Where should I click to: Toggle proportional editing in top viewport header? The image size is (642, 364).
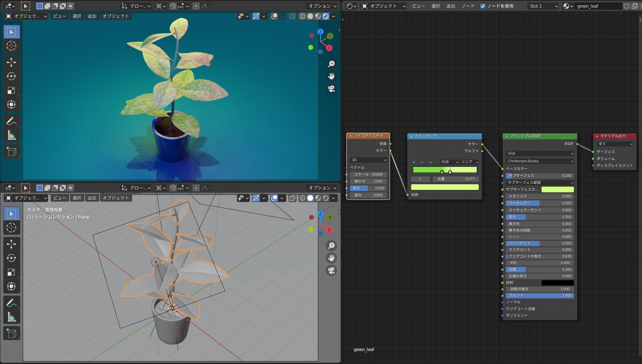tap(196, 6)
